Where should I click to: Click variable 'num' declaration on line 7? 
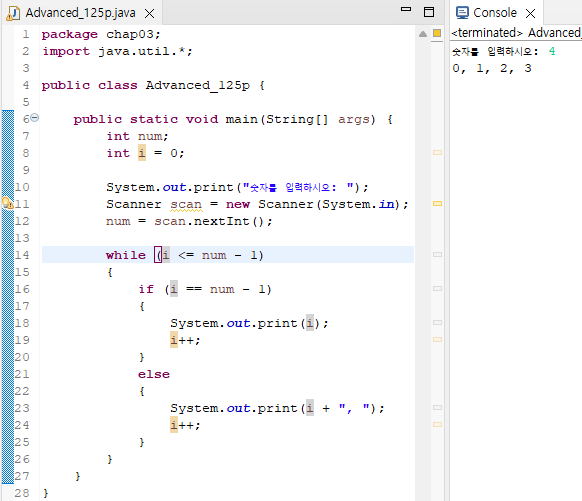(150, 137)
